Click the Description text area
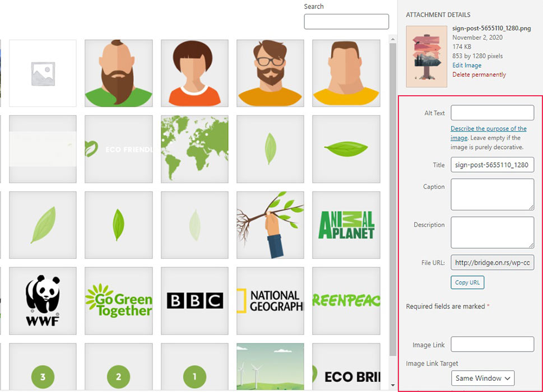 click(492, 232)
